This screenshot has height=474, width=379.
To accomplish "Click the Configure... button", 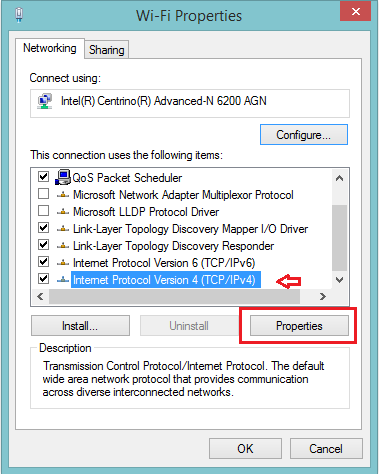I will coord(304,135).
